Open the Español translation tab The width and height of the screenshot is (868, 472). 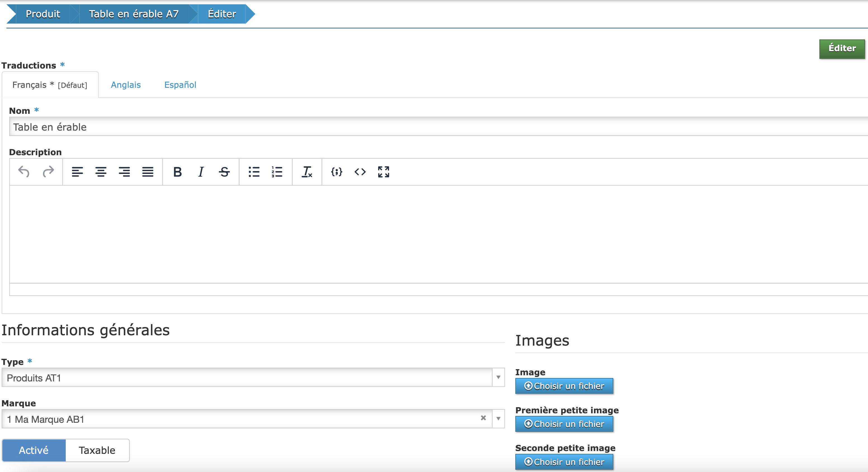click(180, 85)
